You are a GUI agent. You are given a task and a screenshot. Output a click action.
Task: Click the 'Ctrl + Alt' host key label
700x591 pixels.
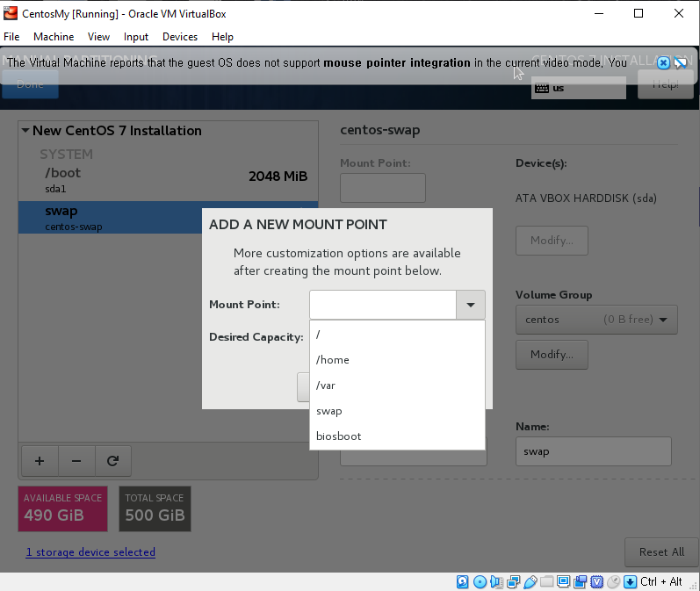click(660, 581)
